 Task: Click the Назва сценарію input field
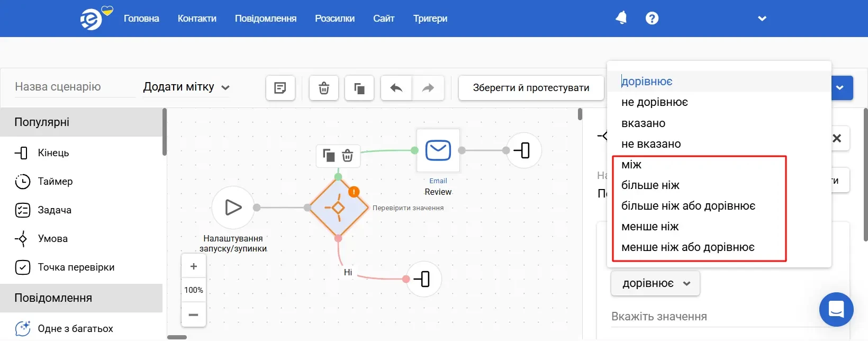75,87
